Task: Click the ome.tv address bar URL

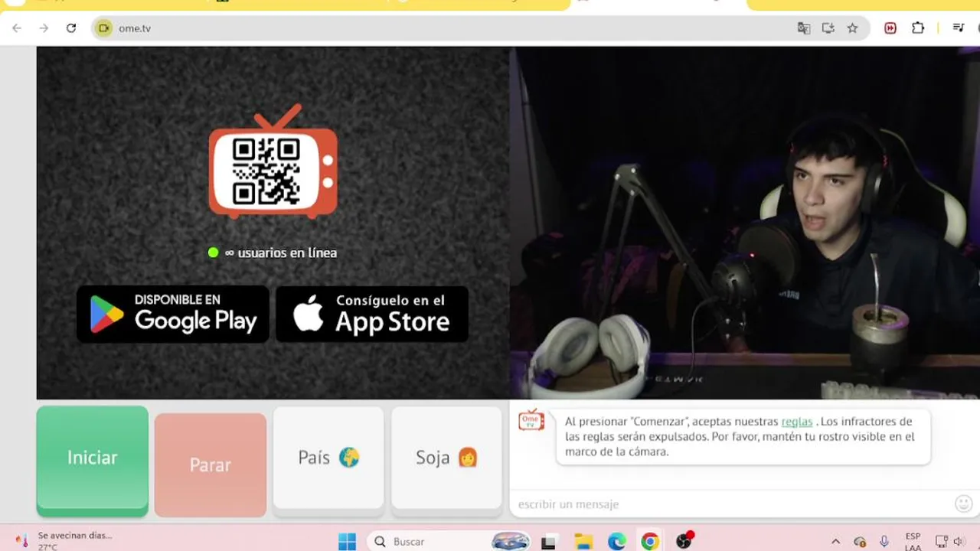Action: point(135,28)
